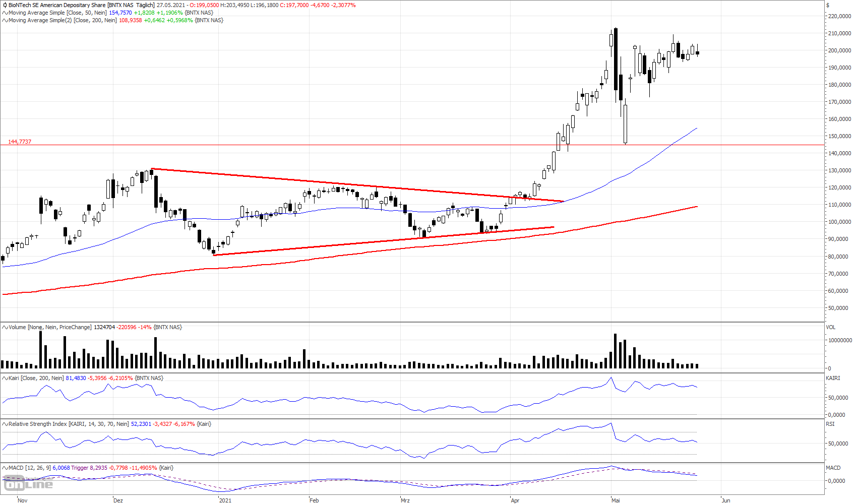Click the Nov label on the time axis

click(23, 500)
